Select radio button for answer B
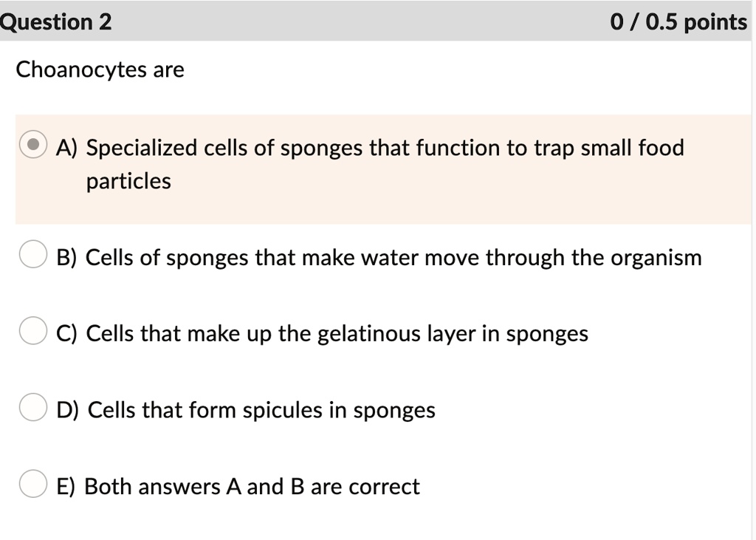Viewport: 756px width, 540px height. coord(32,255)
